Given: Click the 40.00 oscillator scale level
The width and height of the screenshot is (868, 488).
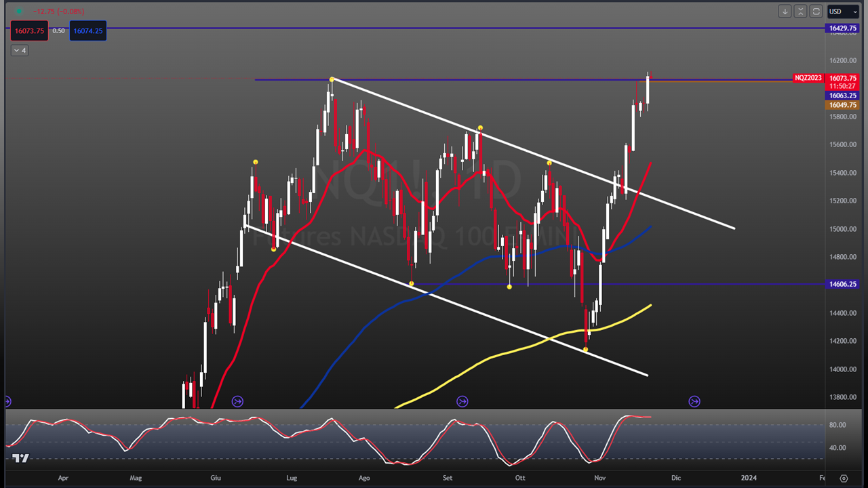Looking at the screenshot, I should (x=837, y=447).
